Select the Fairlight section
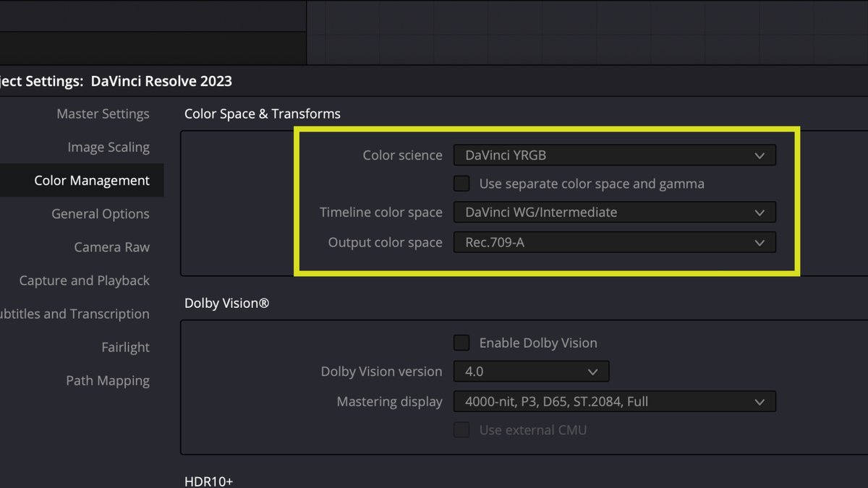868x488 pixels. [x=125, y=347]
